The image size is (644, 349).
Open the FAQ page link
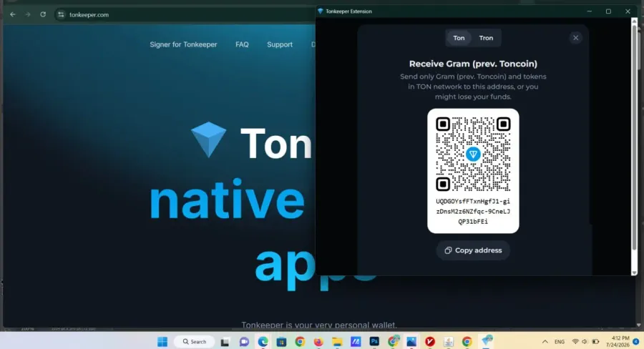click(x=242, y=44)
